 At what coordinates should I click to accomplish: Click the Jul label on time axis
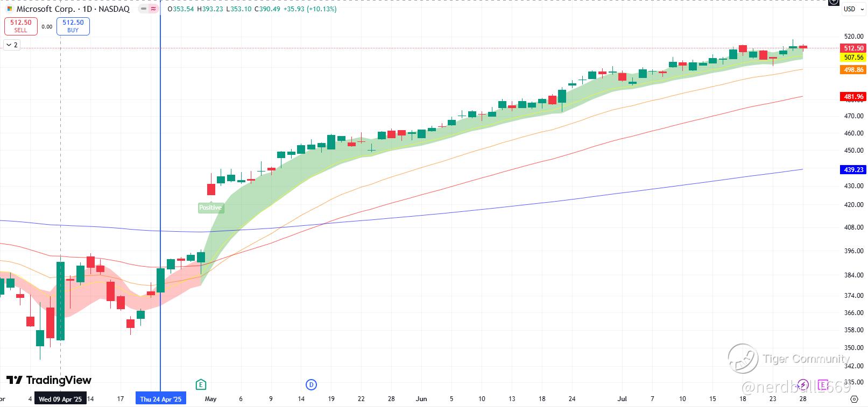[622, 399]
